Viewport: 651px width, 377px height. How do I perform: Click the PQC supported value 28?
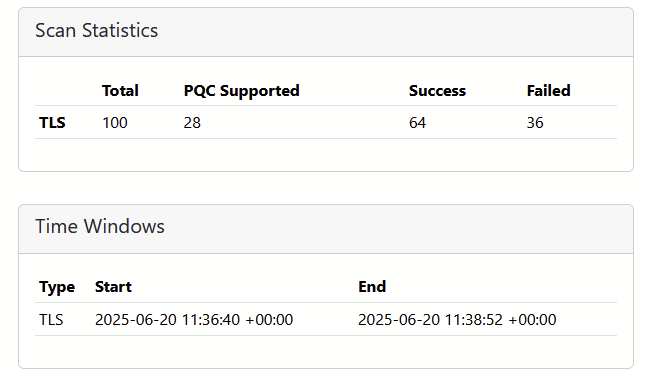tap(192, 122)
